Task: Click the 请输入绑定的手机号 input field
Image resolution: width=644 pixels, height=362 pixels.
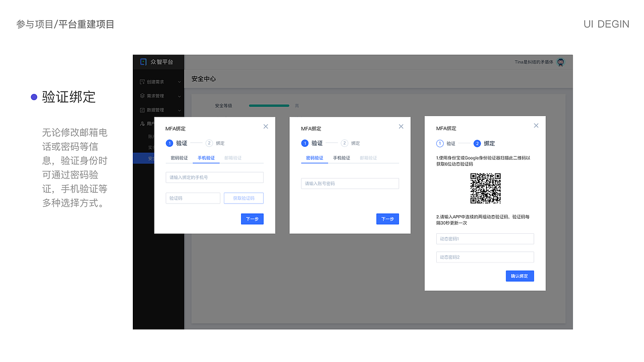Action: click(x=214, y=177)
